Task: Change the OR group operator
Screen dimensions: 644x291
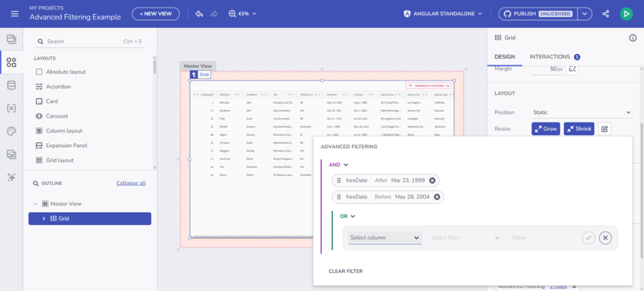Action: click(x=347, y=216)
